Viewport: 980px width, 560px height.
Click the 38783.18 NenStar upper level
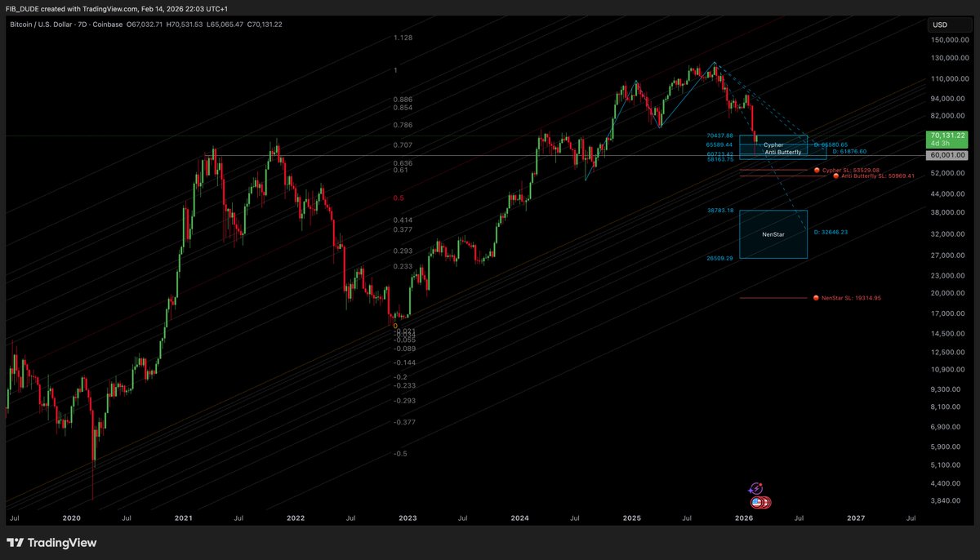pyautogui.click(x=720, y=211)
